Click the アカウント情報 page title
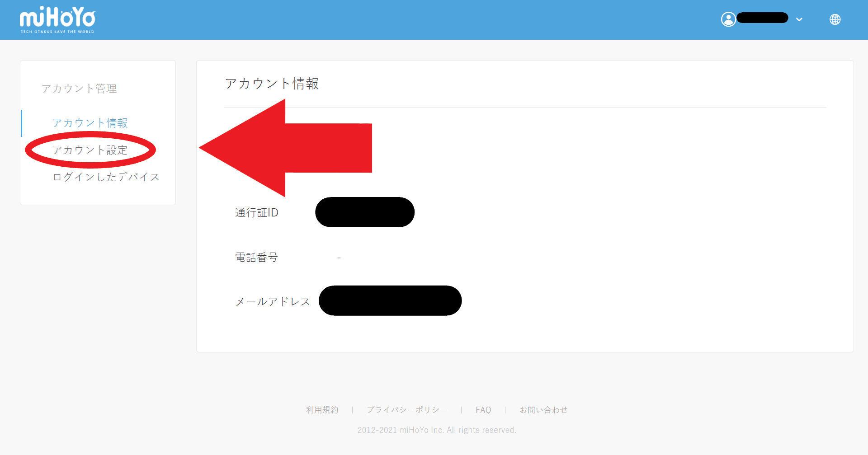Viewport: 868px width, 455px height. pyautogui.click(x=272, y=84)
